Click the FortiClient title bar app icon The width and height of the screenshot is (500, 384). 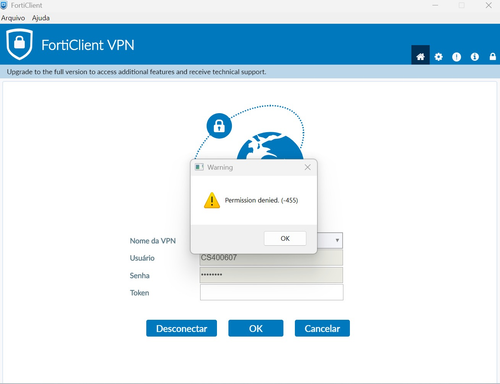(4, 5)
